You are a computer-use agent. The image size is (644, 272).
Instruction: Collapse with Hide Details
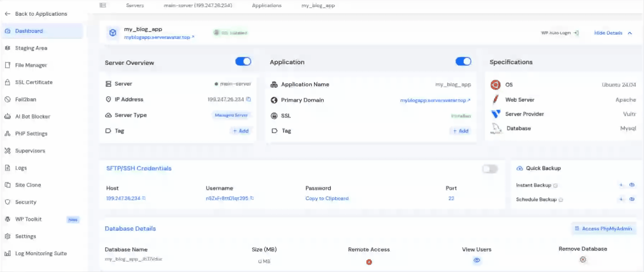613,33
